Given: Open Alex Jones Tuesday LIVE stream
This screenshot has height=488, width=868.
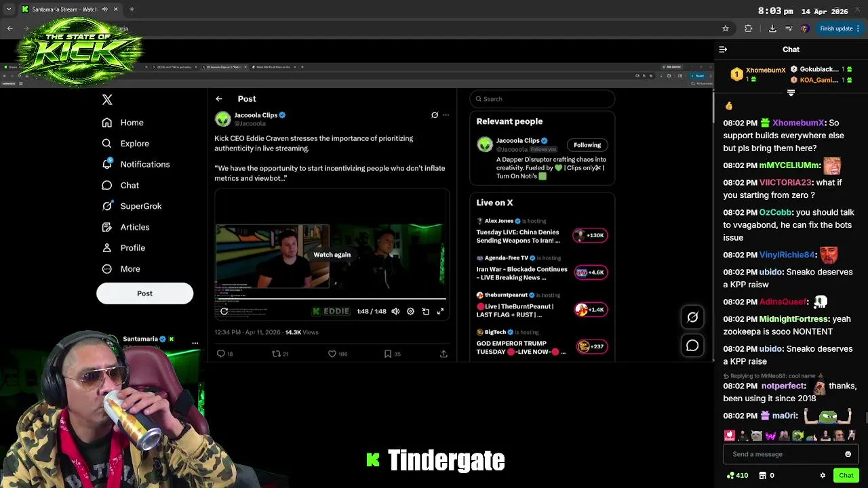Looking at the screenshot, I should (x=542, y=232).
